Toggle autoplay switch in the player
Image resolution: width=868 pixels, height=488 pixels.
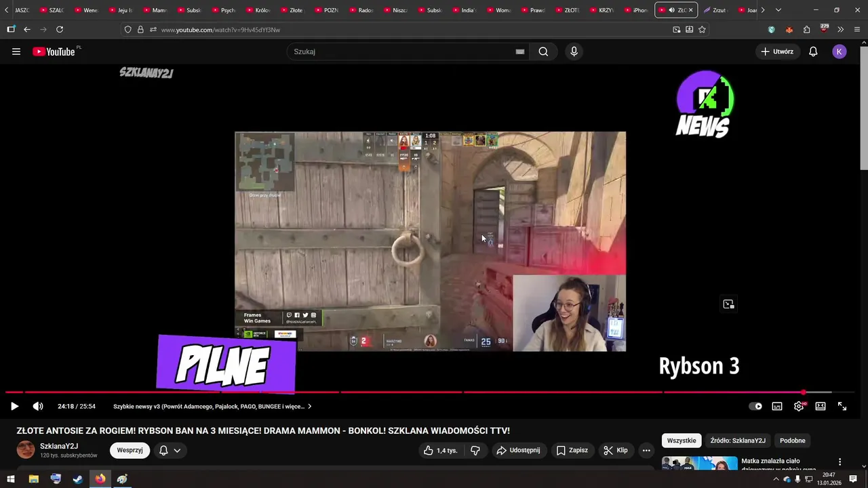click(755, 407)
